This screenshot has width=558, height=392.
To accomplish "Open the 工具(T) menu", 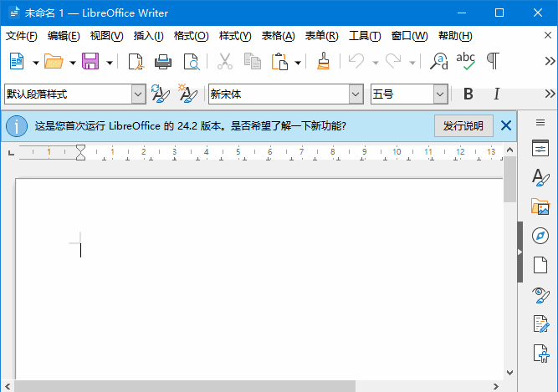I will click(x=365, y=36).
